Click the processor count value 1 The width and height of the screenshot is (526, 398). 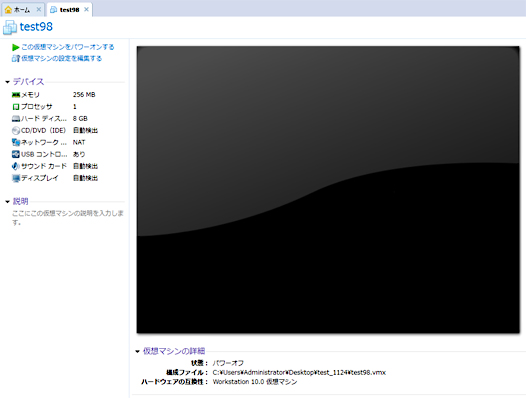point(74,107)
